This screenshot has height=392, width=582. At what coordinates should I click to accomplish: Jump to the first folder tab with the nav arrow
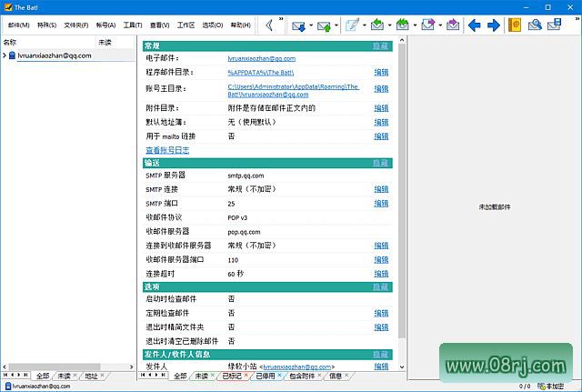(x=5, y=375)
